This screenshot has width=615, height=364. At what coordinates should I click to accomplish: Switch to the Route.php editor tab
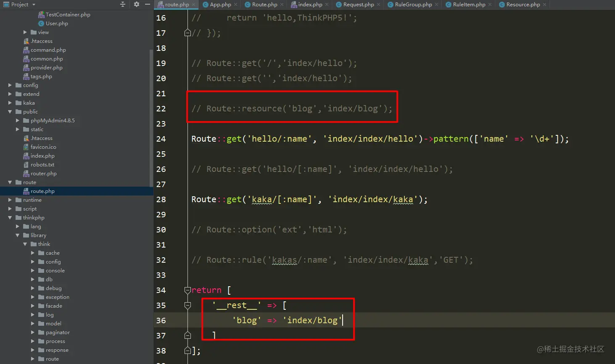click(x=264, y=5)
